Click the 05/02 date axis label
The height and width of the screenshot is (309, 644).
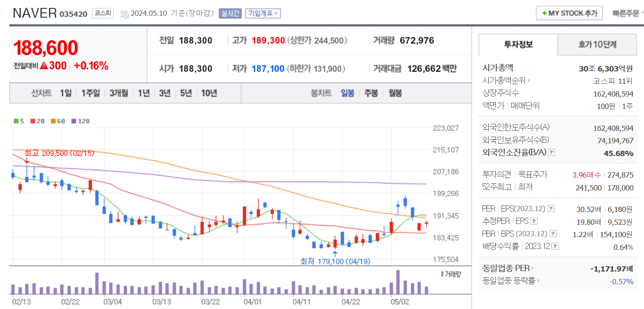click(401, 302)
